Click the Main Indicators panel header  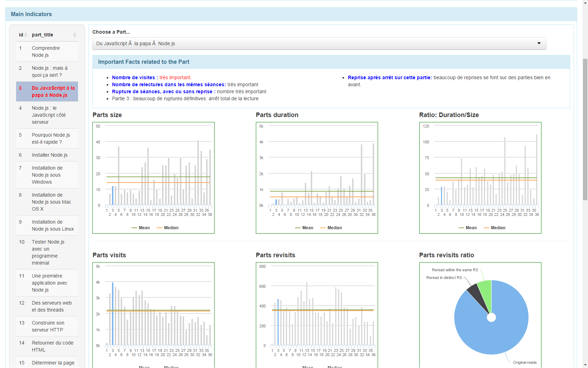point(291,14)
